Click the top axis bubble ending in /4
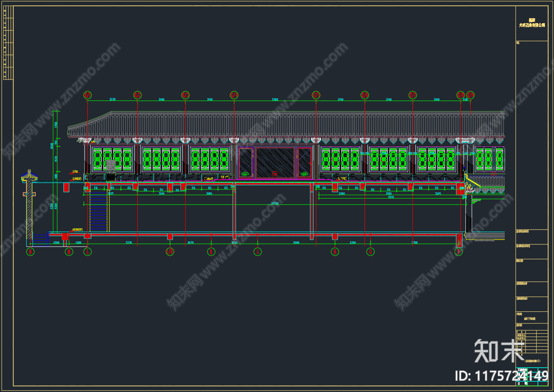Screen dimensions: 554x392 (234, 95)
